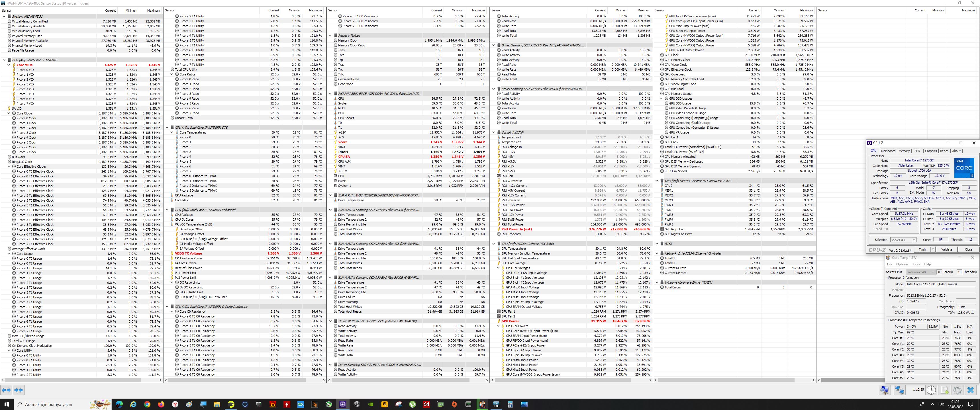980x410 pixels.
Task: Click CPU-Z Close button
Action: (x=968, y=249)
